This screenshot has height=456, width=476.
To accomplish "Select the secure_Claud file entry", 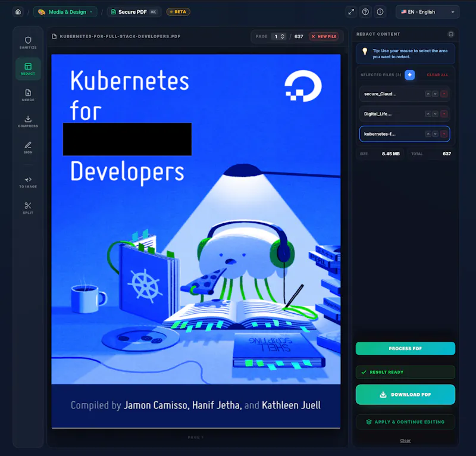I will click(x=405, y=94).
